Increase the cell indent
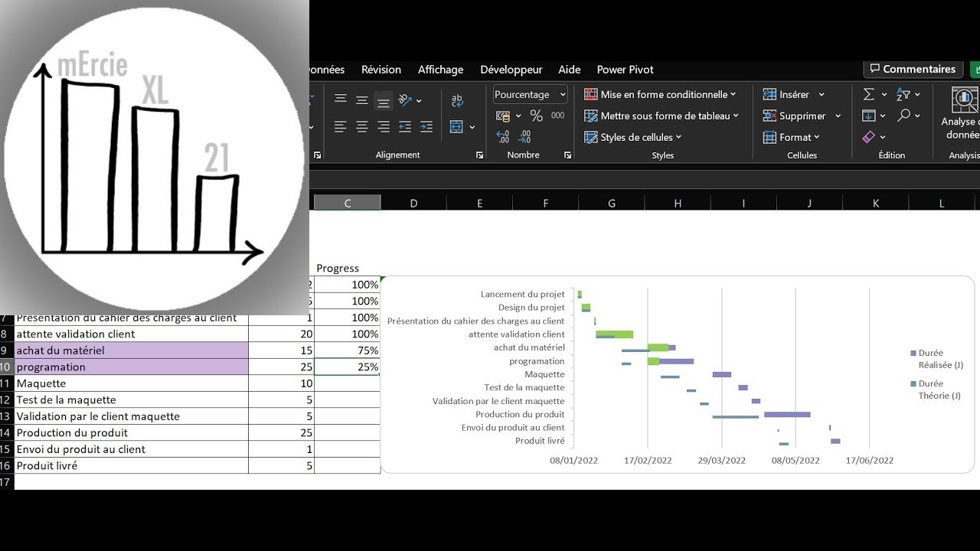The width and height of the screenshot is (980, 551). point(426,126)
